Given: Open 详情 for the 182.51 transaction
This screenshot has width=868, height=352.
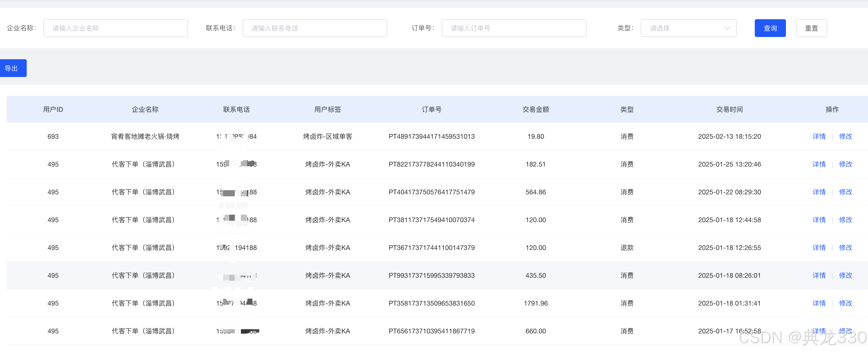Looking at the screenshot, I should click(x=818, y=164).
